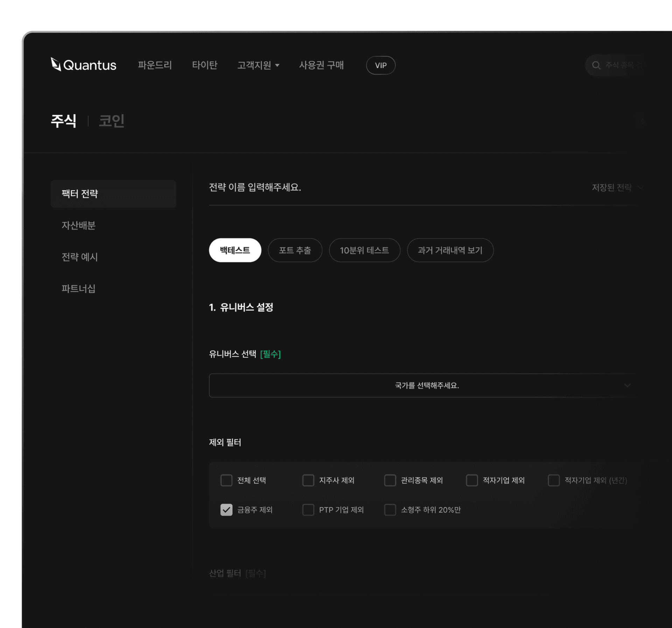Check the PTP 기업 제외 checkbox
This screenshot has width=672, height=628.
tap(308, 510)
